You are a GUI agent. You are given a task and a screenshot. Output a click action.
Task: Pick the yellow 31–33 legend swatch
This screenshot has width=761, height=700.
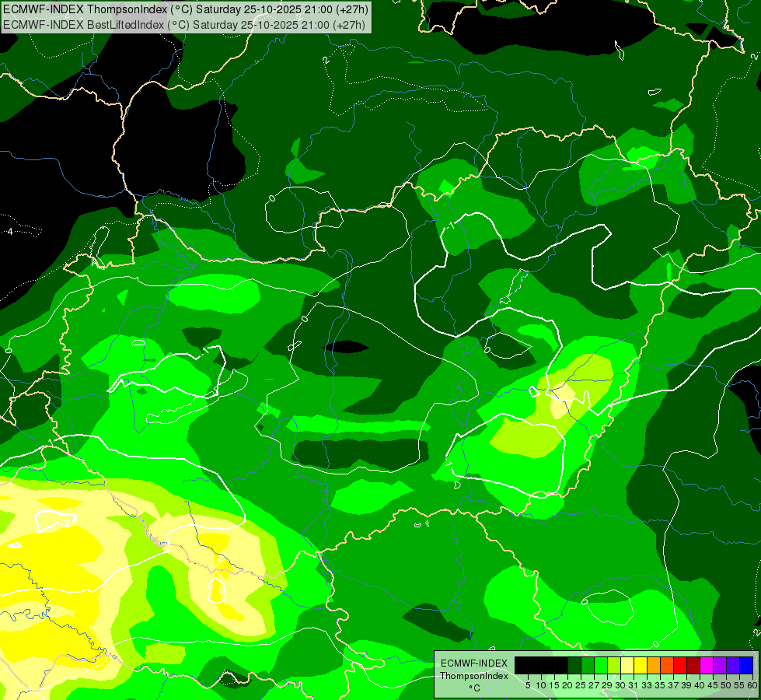click(641, 665)
